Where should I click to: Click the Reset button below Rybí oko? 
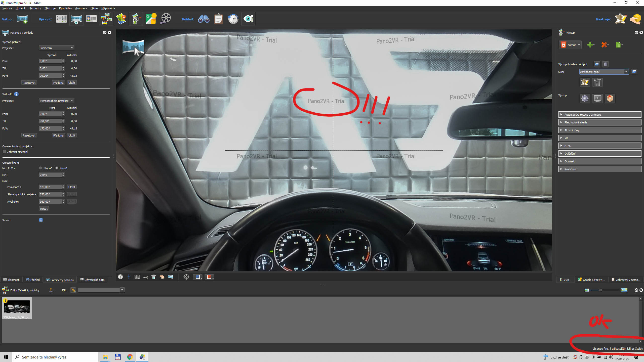(x=44, y=208)
